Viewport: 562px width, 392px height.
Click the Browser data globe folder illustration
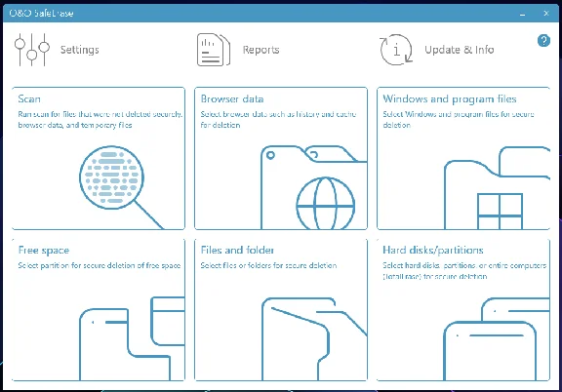pos(313,186)
